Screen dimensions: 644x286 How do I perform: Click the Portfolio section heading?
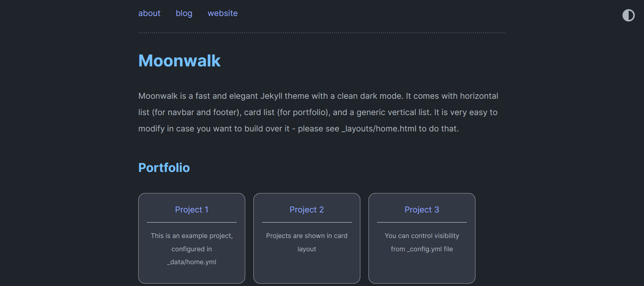pos(164,168)
